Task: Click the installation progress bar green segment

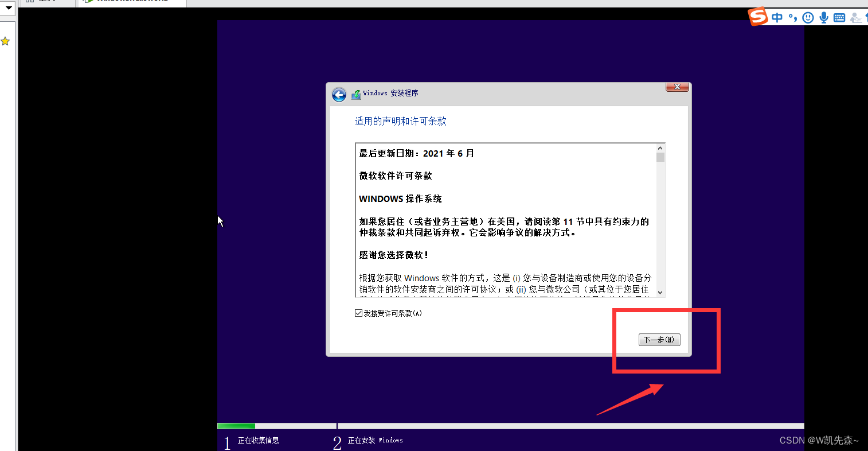Action: 236,426
